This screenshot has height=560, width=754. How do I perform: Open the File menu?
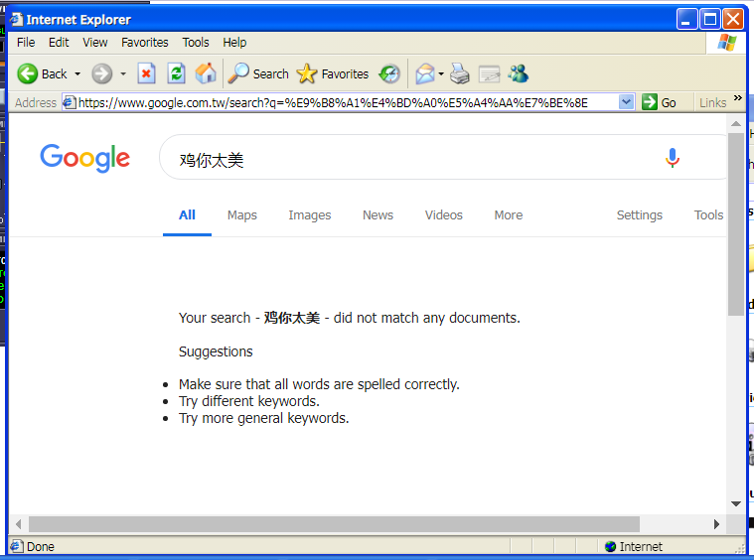(26, 43)
